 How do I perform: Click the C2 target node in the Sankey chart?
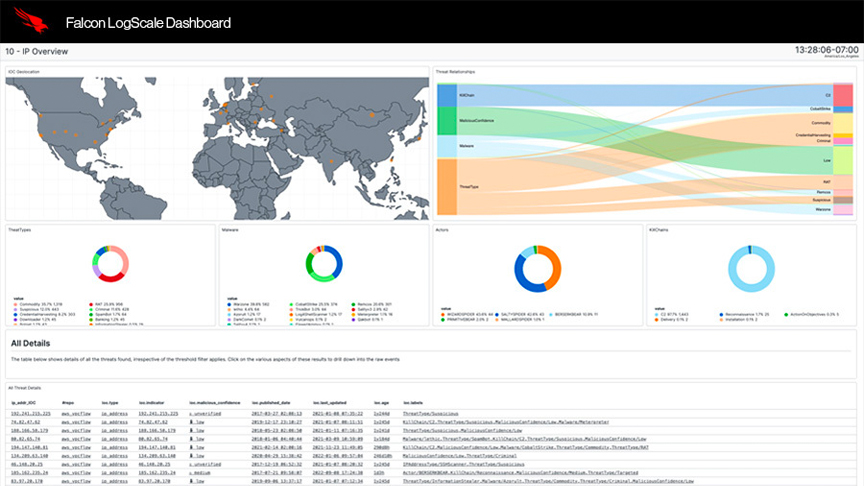click(843, 95)
